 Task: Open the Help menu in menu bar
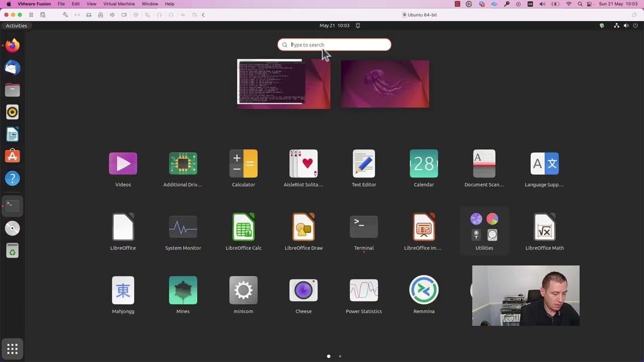(170, 4)
